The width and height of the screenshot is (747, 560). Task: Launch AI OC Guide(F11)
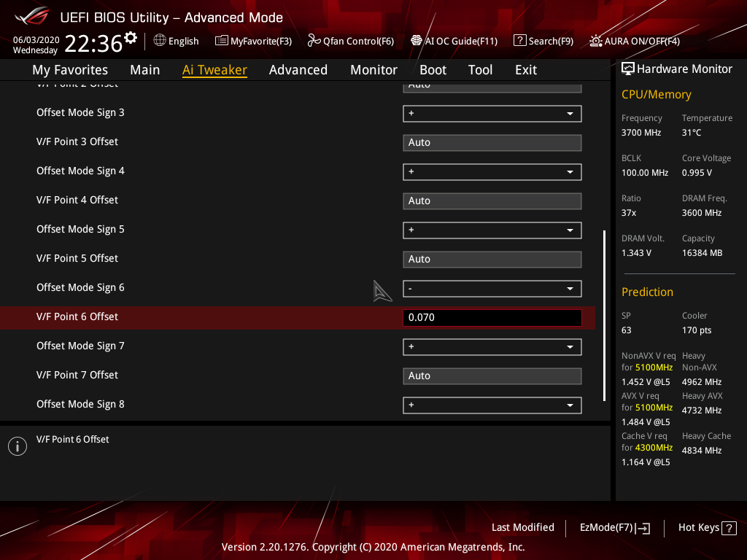coord(454,41)
